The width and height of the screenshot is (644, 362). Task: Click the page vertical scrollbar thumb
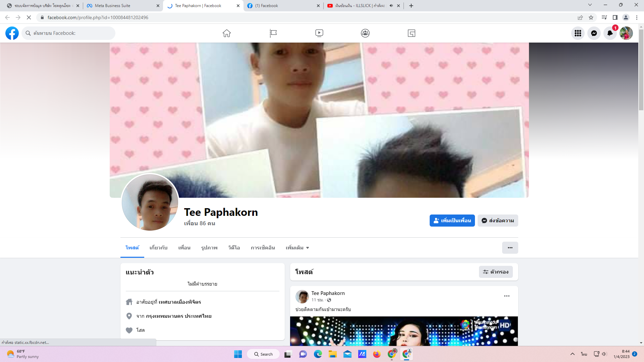(641, 70)
